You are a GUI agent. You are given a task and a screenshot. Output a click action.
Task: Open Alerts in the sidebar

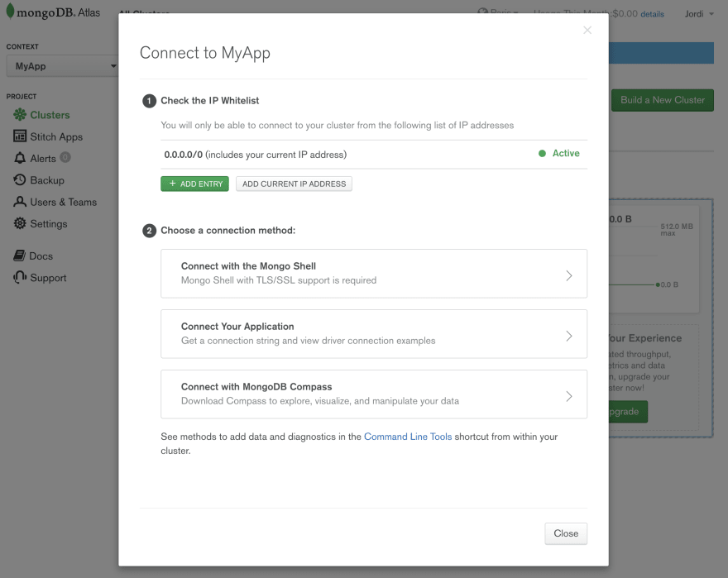pyautogui.click(x=43, y=158)
